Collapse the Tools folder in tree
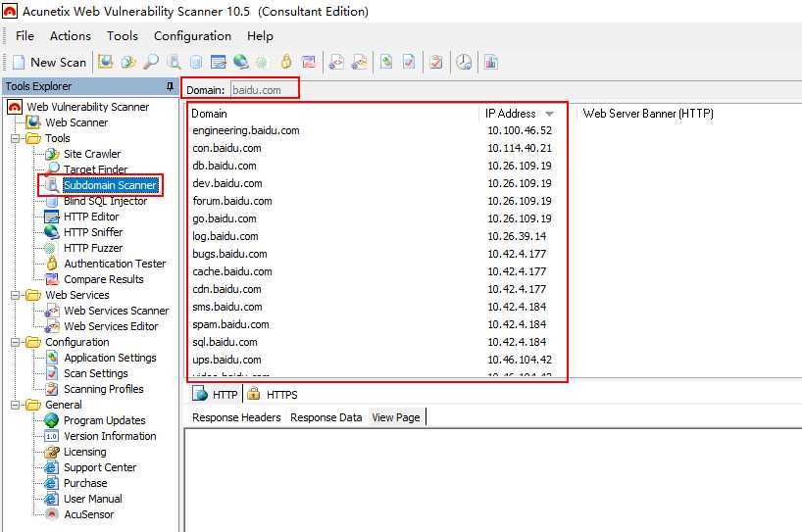The image size is (802, 532). (16, 138)
